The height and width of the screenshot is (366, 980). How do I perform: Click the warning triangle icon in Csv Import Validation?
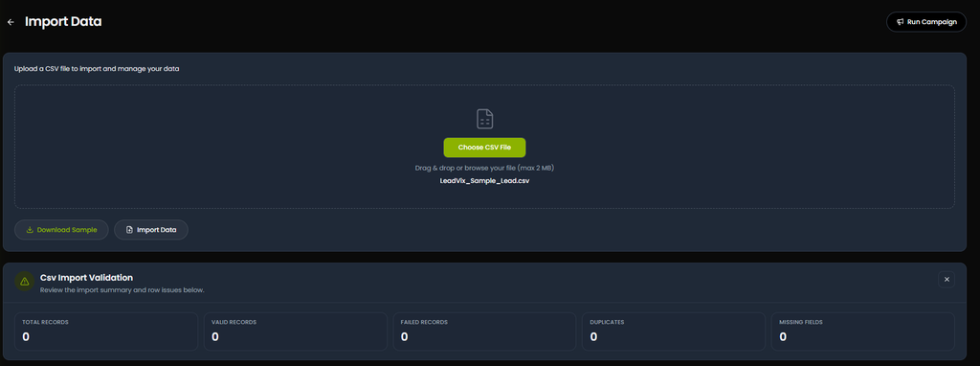click(24, 282)
